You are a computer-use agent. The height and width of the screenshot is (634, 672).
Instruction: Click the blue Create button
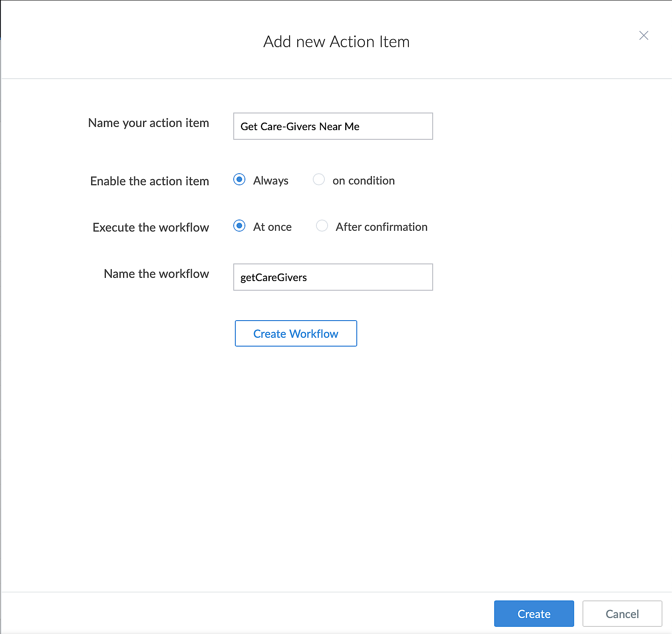[534, 614]
